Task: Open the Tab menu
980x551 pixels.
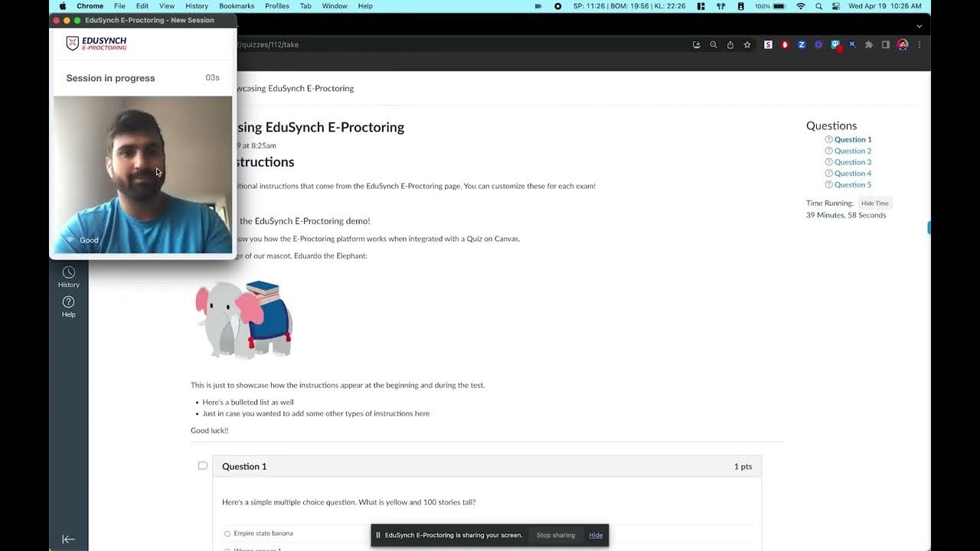Action: click(x=305, y=6)
